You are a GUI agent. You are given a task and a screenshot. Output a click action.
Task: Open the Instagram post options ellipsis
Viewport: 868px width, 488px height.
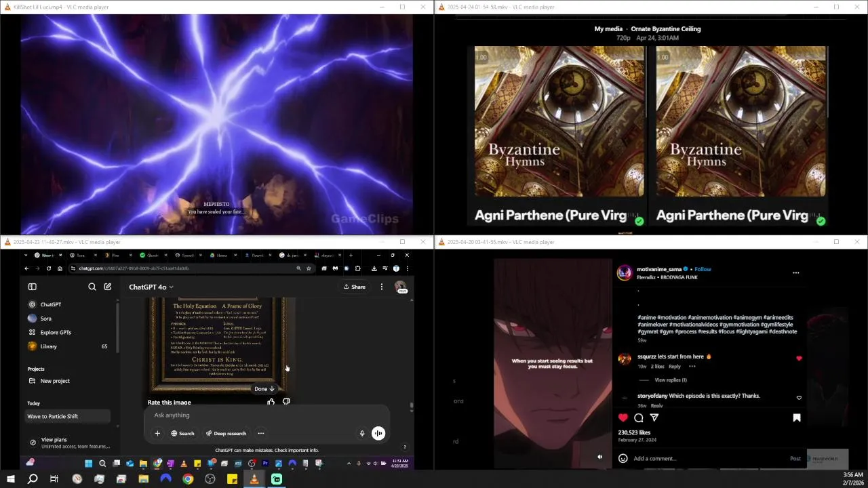[796, 272]
